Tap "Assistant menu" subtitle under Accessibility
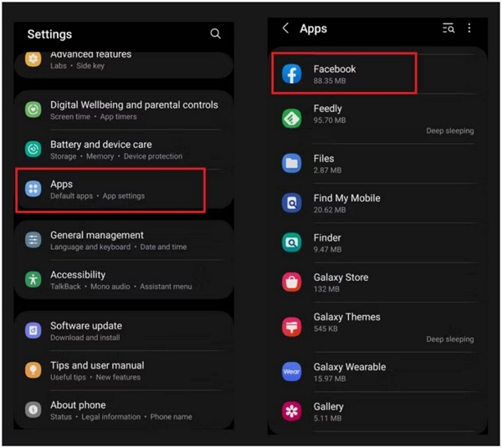Image resolution: width=502 pixels, height=448 pixels. (x=166, y=287)
